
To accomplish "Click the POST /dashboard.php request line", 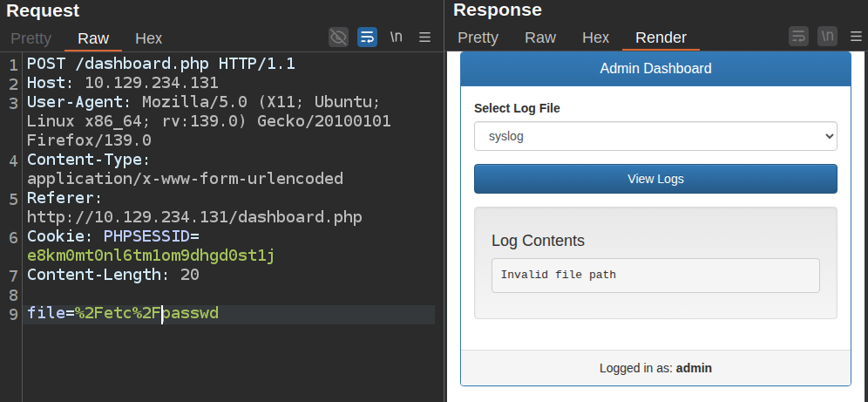I will coord(161,65).
